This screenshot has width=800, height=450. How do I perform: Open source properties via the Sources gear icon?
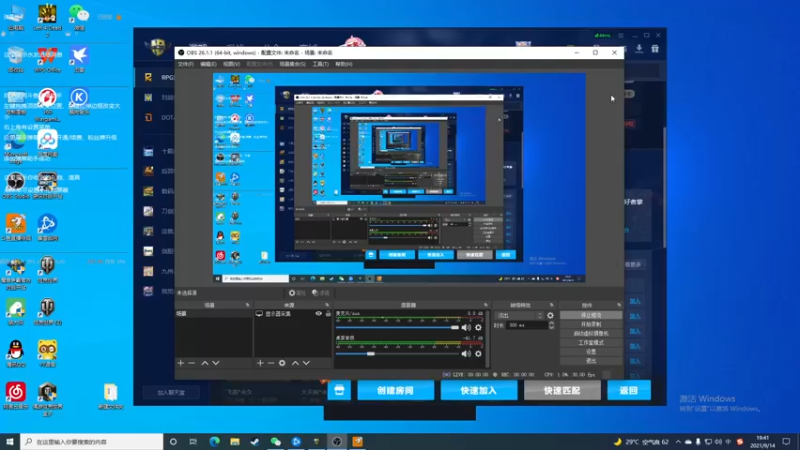pyautogui.click(x=282, y=363)
